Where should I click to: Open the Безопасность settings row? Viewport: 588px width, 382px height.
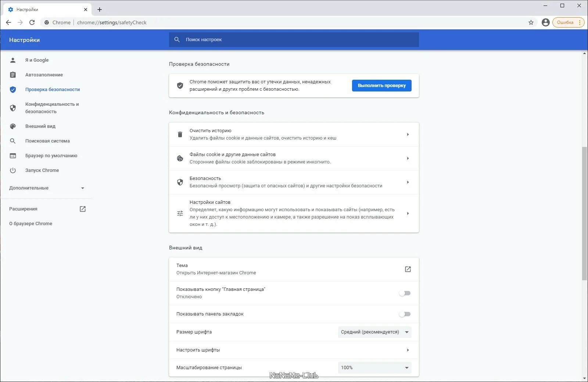pyautogui.click(x=294, y=182)
